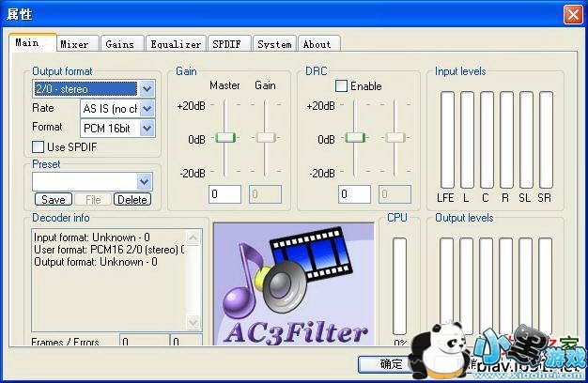Click the LFE input level meter

click(447, 140)
